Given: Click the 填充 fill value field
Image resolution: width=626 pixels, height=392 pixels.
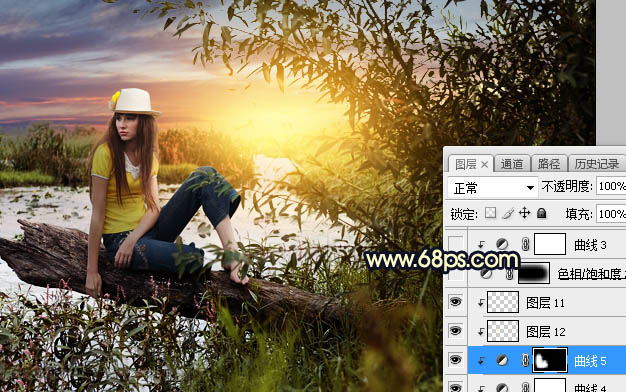Looking at the screenshot, I should (x=611, y=214).
